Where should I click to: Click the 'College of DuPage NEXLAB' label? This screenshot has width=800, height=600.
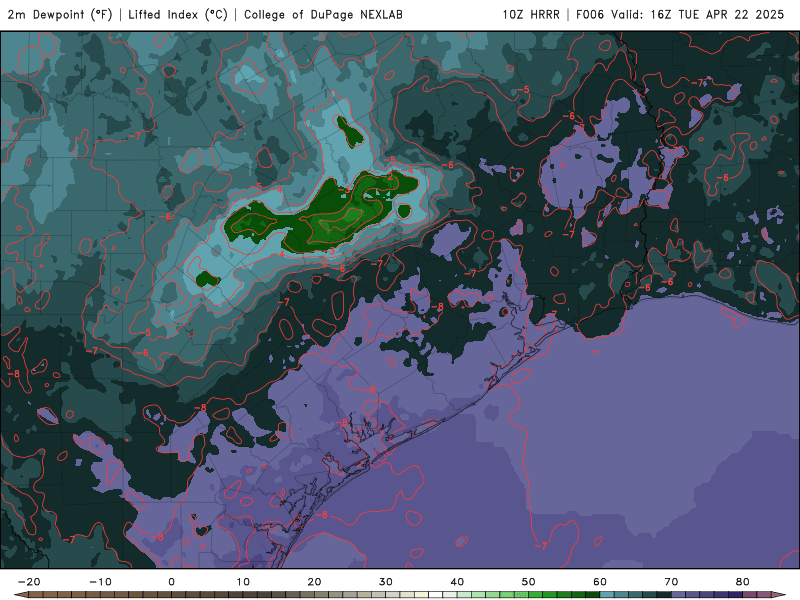(x=323, y=14)
